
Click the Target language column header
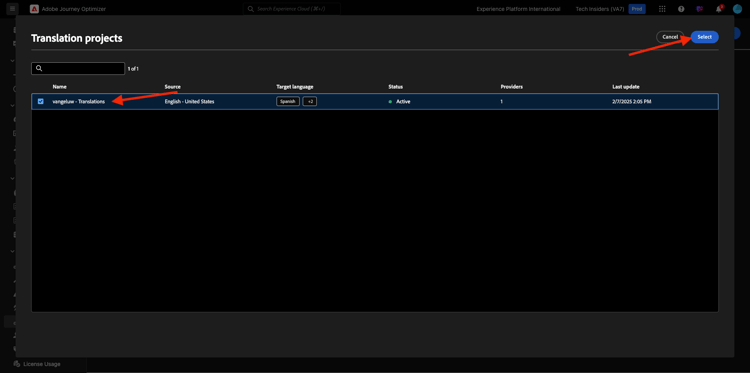coord(295,87)
